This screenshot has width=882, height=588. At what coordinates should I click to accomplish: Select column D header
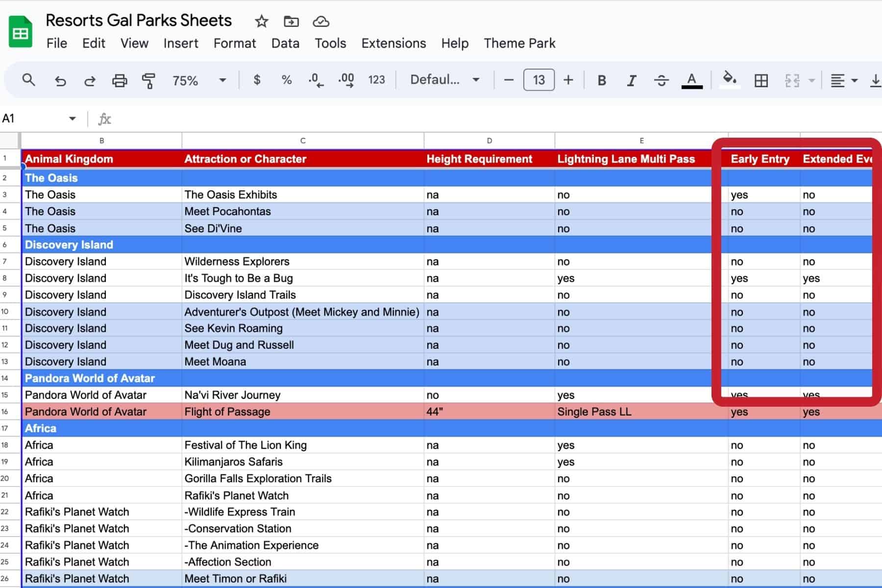(489, 141)
